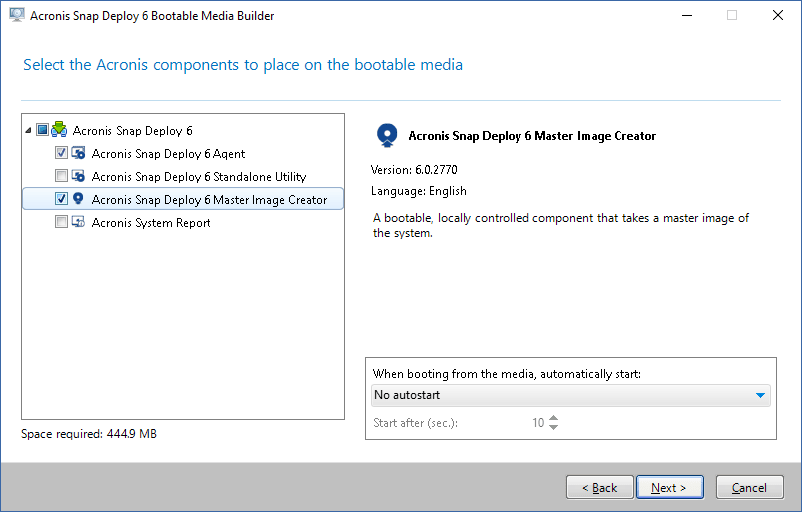Image resolution: width=802 pixels, height=512 pixels.
Task: Open the No autostart dropdown
Action: click(570, 395)
